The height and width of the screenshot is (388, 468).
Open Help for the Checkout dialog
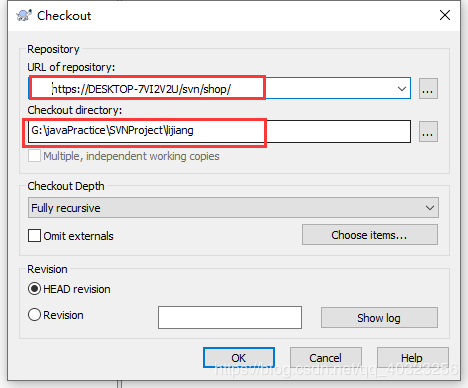click(x=413, y=358)
